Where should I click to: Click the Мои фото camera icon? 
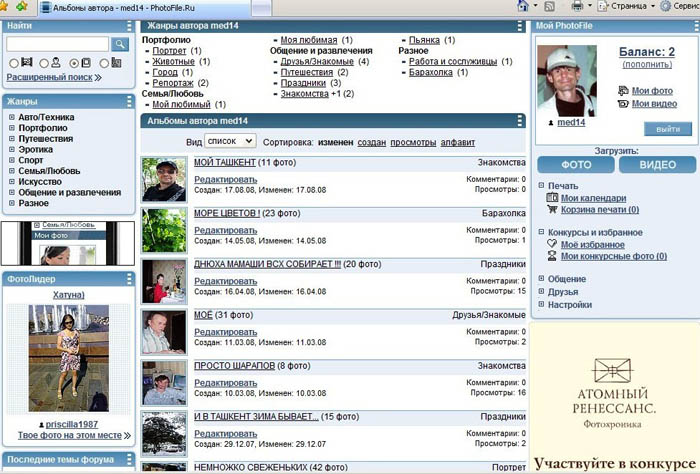click(623, 91)
